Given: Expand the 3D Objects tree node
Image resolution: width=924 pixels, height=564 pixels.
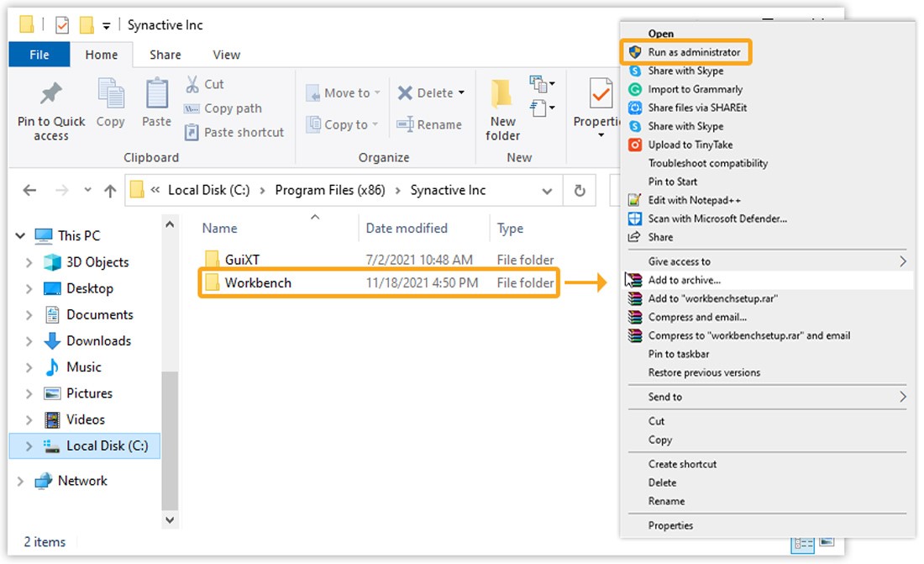Looking at the screenshot, I should click(x=29, y=262).
